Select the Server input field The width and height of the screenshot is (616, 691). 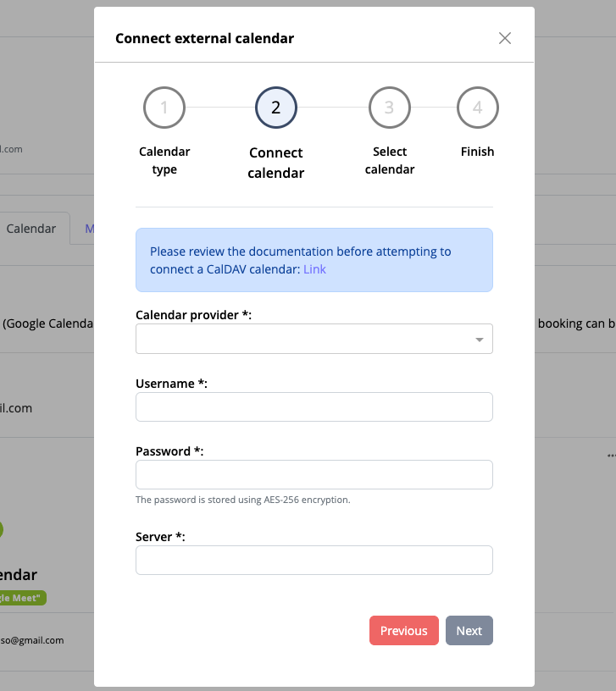coord(314,560)
